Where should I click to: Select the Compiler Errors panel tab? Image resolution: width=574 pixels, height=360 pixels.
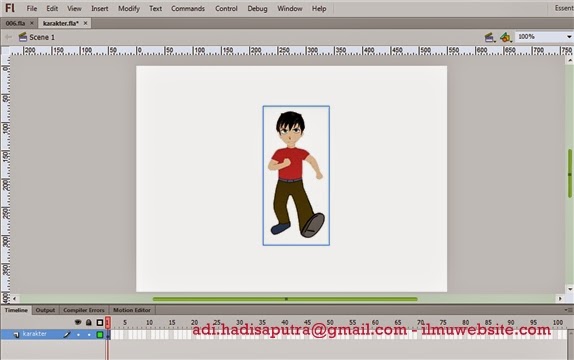tap(84, 310)
